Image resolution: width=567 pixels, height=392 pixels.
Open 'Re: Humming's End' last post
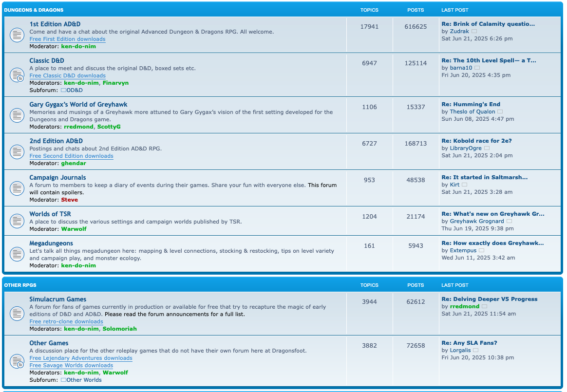471,104
